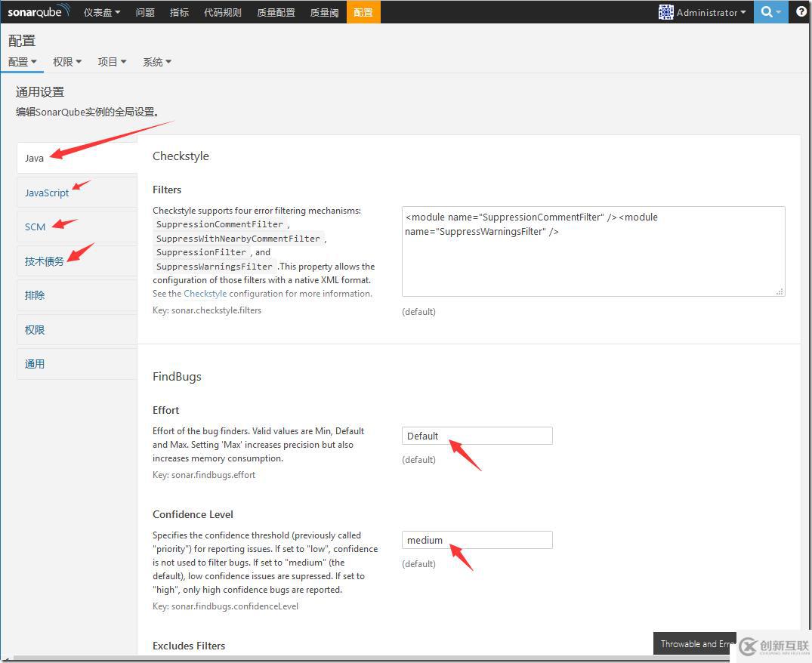Open the Checkstyle configuration link
The height and width of the screenshot is (663, 812).
[205, 294]
